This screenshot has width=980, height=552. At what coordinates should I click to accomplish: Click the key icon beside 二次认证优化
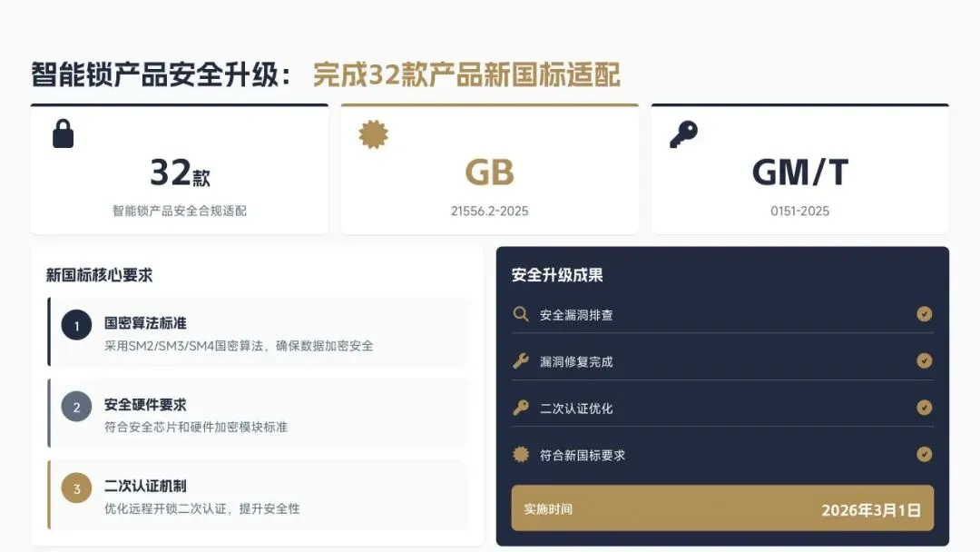(x=521, y=408)
